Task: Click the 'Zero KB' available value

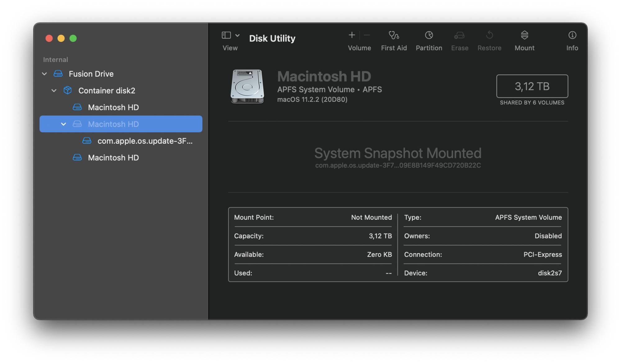Action: tap(379, 255)
